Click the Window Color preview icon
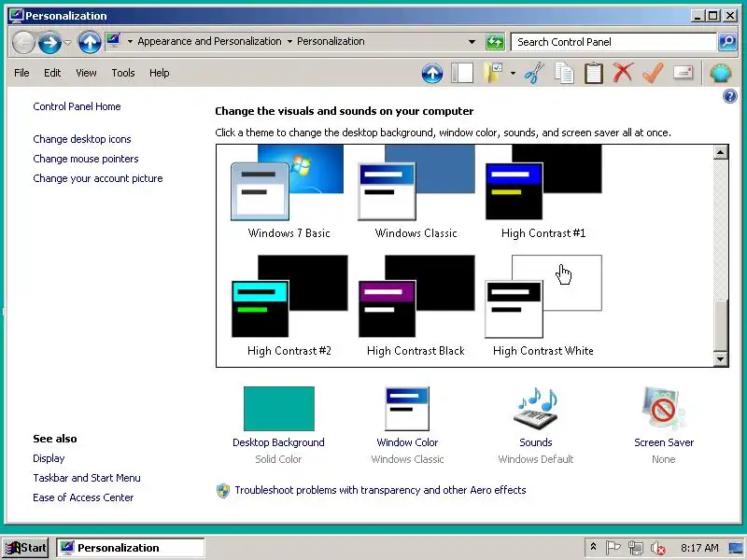747x560 pixels. (x=407, y=409)
